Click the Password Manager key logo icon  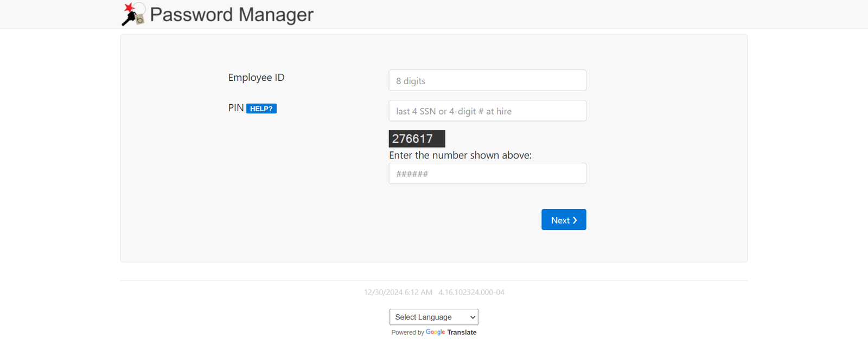coord(133,14)
